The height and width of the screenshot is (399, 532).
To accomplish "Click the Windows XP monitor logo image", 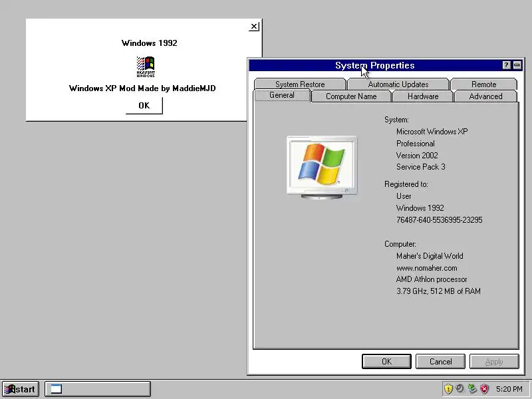I will [x=322, y=168].
